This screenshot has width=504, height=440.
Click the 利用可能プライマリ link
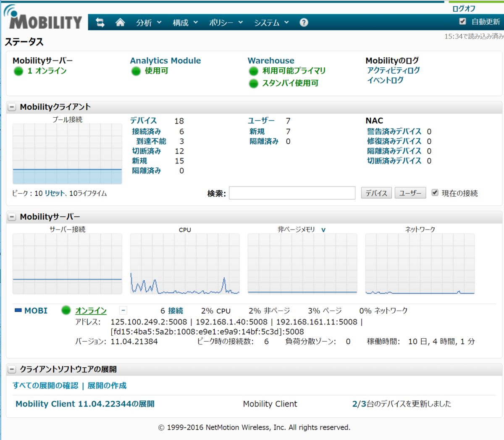(x=294, y=71)
